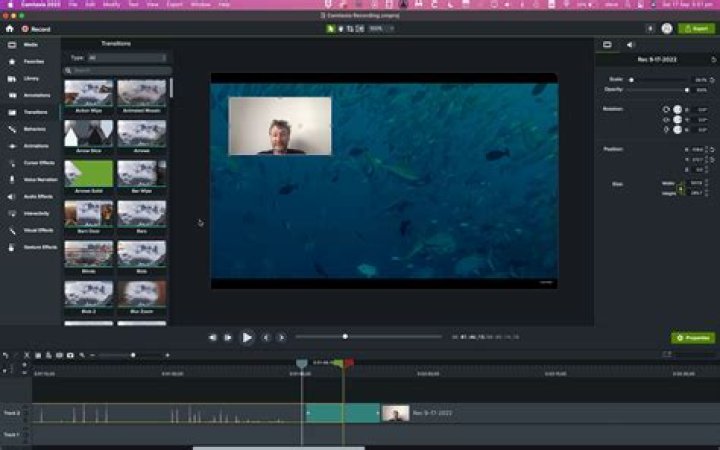The image size is (720, 450).
Task: Click the Paste timeline toolbar icon
Action: pyautogui.click(x=49, y=355)
